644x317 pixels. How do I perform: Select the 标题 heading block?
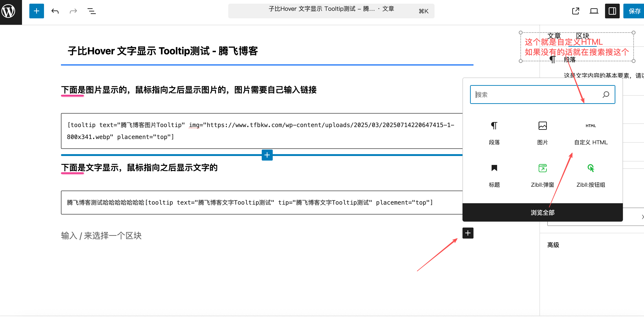[x=494, y=175]
